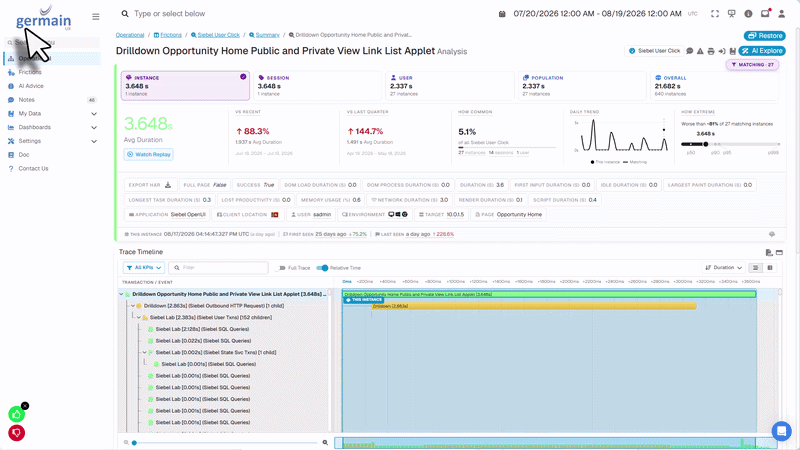The width and height of the screenshot is (800, 450).
Task: Click the Watch Replay button
Action: [x=148, y=154]
